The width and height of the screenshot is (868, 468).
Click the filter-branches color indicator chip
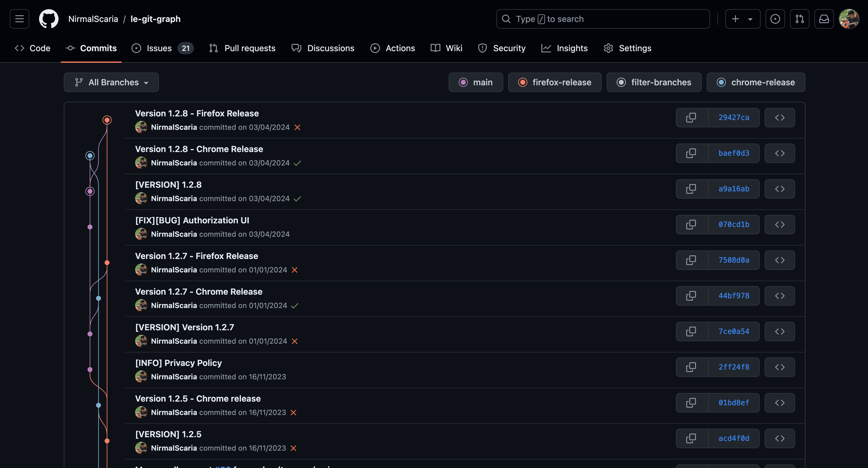point(621,83)
